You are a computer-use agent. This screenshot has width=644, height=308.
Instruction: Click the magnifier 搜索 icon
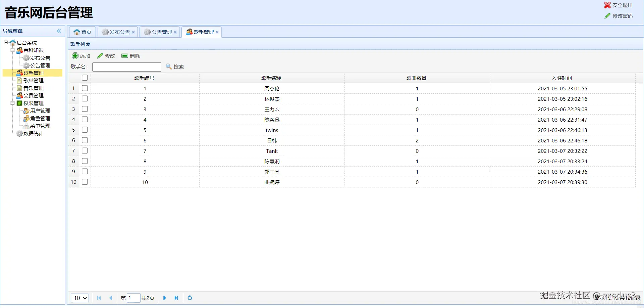coord(169,67)
